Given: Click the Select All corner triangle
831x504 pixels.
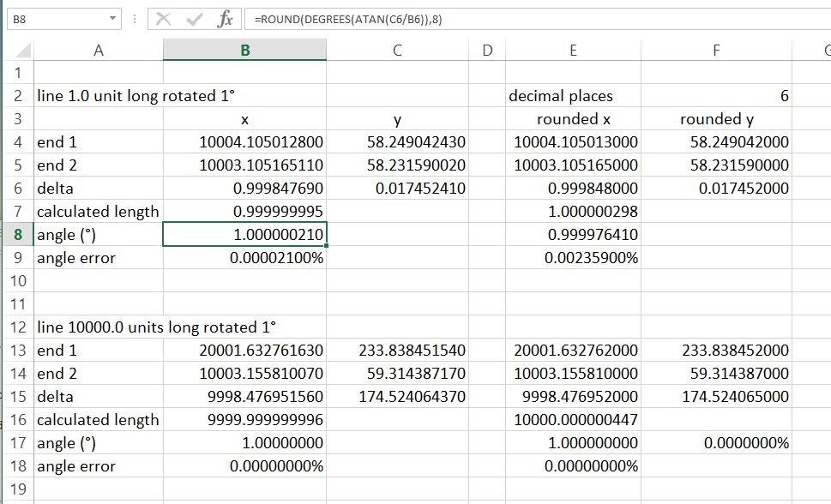Looking at the screenshot, I should [23, 51].
